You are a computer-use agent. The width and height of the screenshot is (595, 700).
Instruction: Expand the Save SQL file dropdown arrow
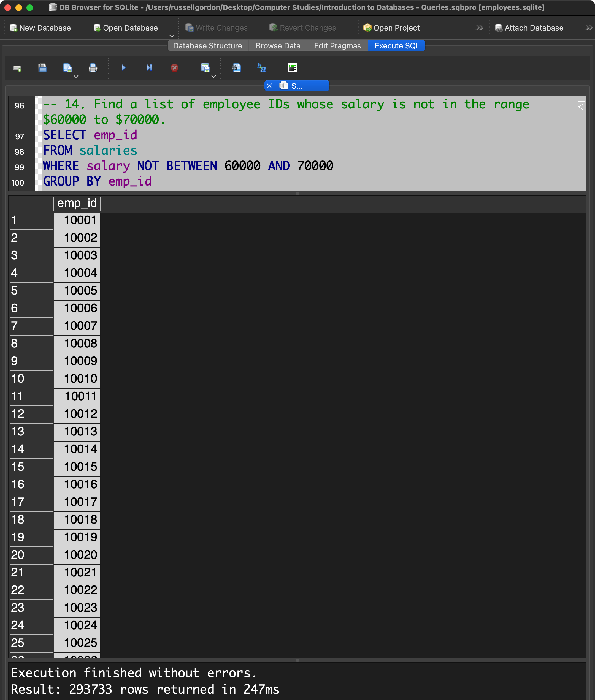pos(76,77)
